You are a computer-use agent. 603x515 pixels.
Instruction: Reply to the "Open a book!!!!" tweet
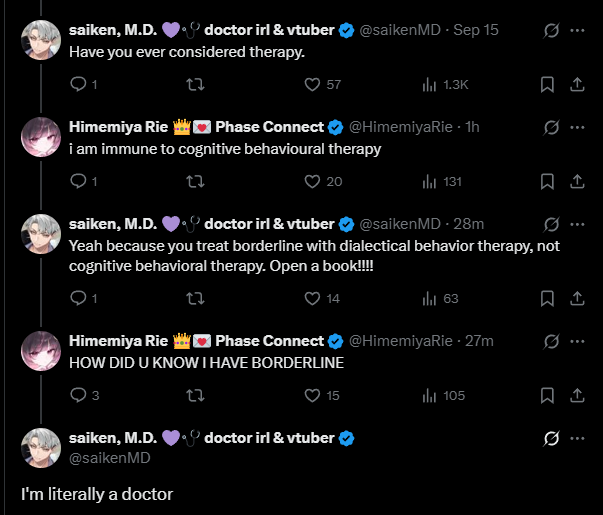pyautogui.click(x=79, y=298)
